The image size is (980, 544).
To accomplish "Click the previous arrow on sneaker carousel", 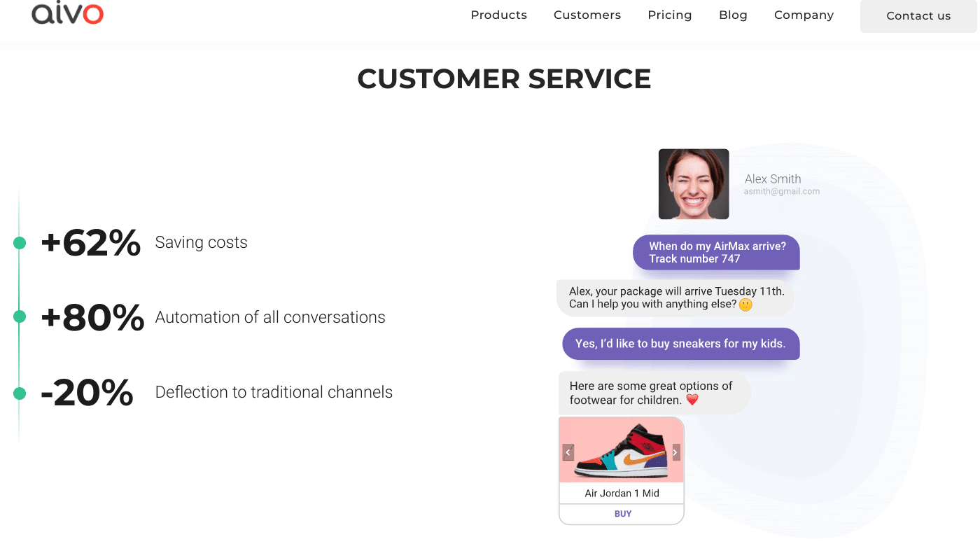I will pyautogui.click(x=568, y=452).
